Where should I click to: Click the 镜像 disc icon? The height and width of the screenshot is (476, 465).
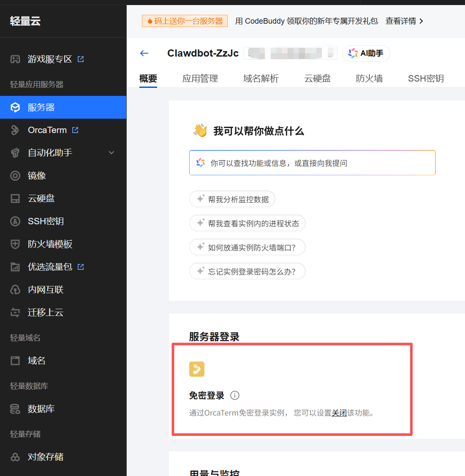(x=15, y=175)
